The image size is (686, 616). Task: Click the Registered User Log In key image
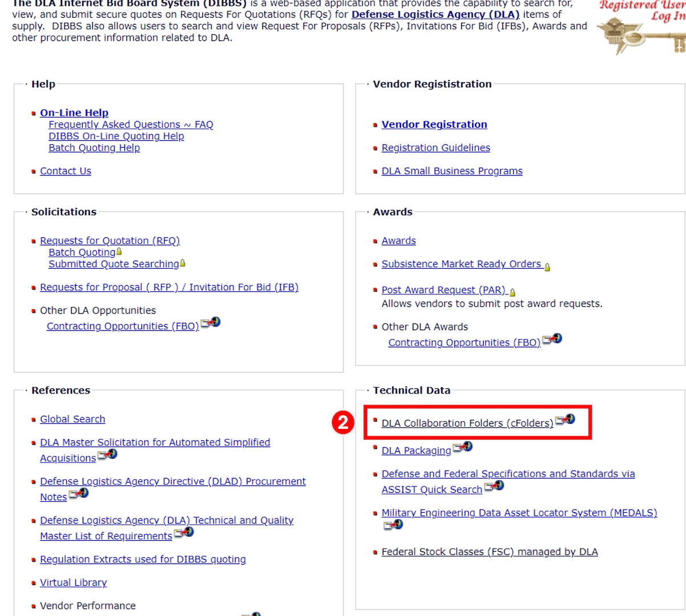point(642,27)
